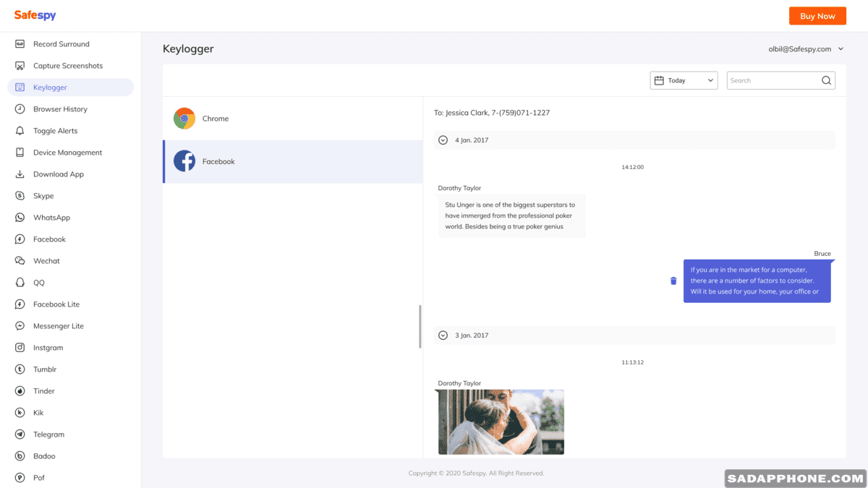Open the Today date dropdown
The width and height of the screenshot is (868, 488).
click(x=684, y=81)
